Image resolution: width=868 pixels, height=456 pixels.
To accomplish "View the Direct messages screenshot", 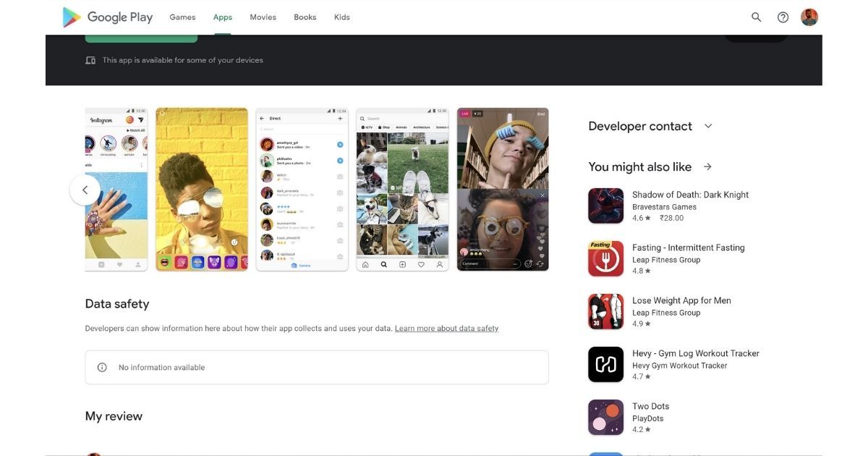I will (x=302, y=190).
